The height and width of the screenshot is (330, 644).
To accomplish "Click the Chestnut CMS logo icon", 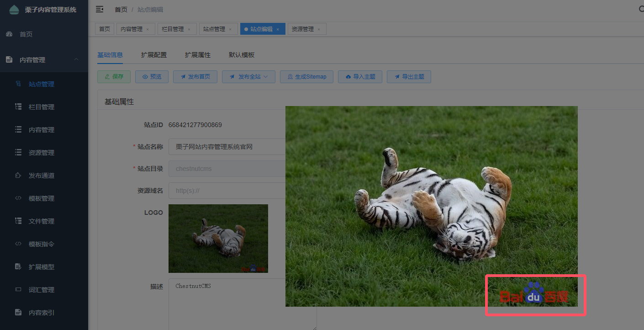I will [14, 10].
